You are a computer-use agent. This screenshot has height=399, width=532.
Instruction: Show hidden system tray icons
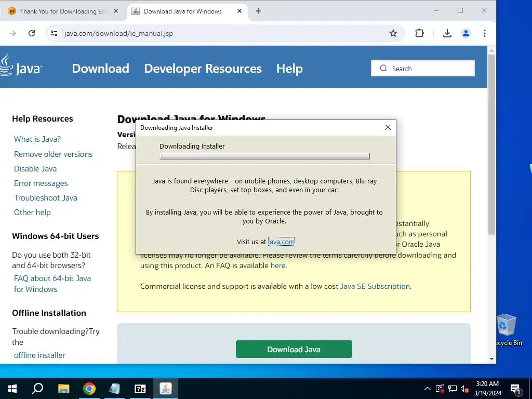[x=428, y=389]
